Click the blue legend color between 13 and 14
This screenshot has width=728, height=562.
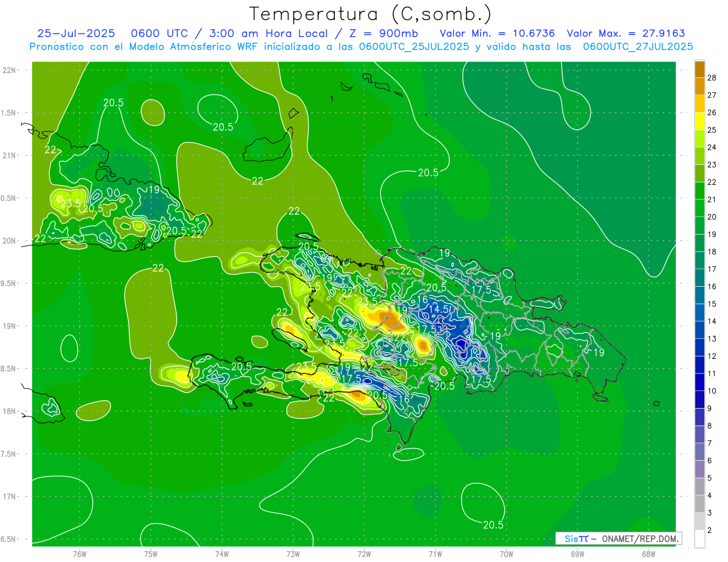tap(699, 330)
